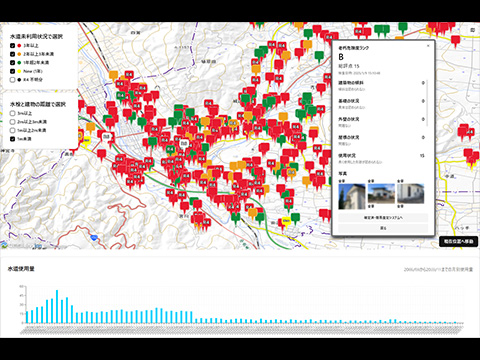This screenshot has height=360, width=480.
Task: Select orange marker right of distance panel
Action: [91, 128]
